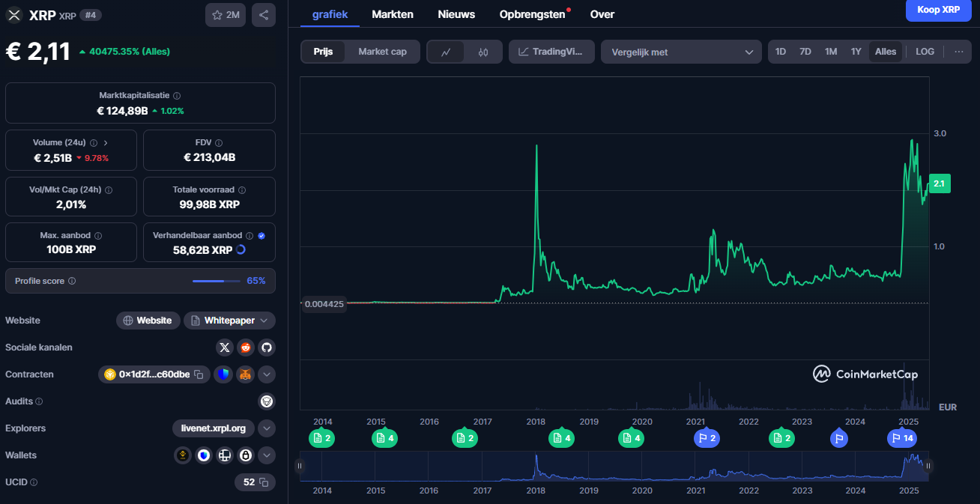Open the livenet.xrpl.org explorer
The image size is (980, 504).
click(x=214, y=428)
